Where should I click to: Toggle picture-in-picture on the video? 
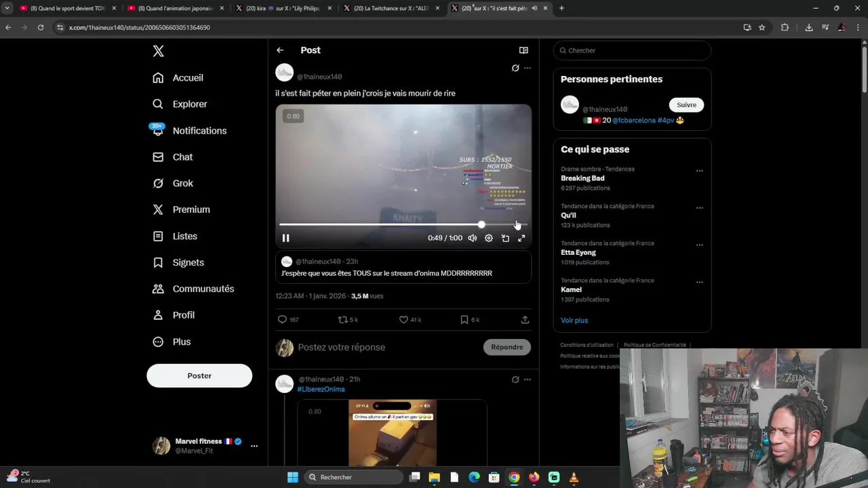(505, 238)
